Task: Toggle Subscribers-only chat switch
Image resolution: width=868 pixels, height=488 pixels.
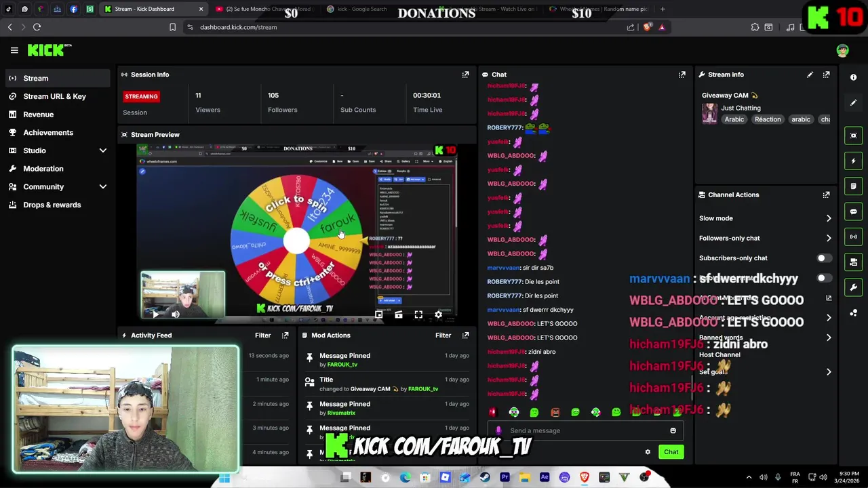Action: pos(823,258)
